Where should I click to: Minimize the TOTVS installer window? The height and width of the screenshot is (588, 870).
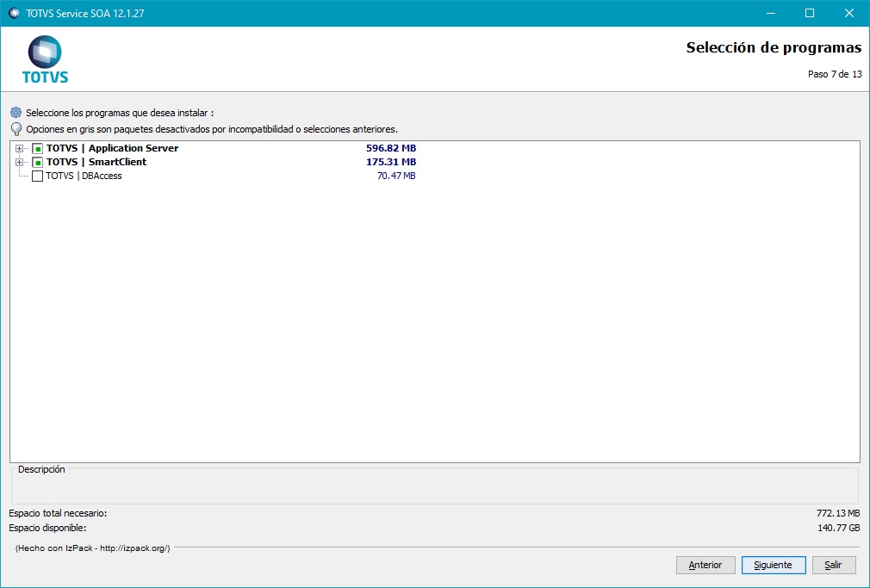click(771, 13)
